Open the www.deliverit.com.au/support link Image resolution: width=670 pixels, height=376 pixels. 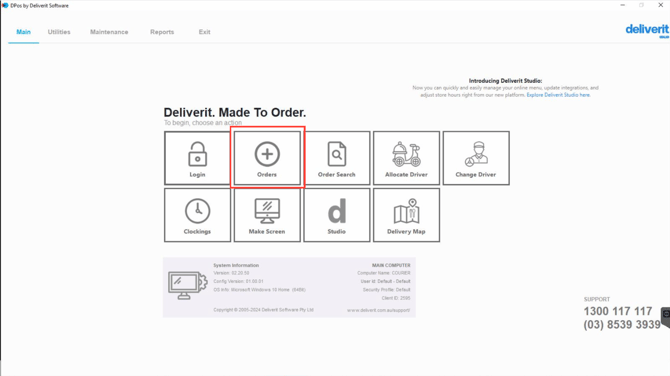[x=378, y=310]
